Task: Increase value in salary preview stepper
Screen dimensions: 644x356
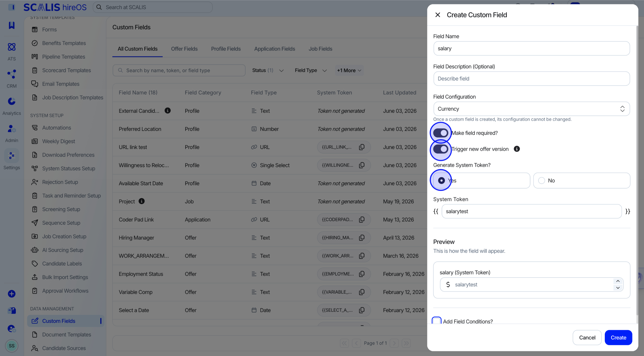Action: point(618,281)
